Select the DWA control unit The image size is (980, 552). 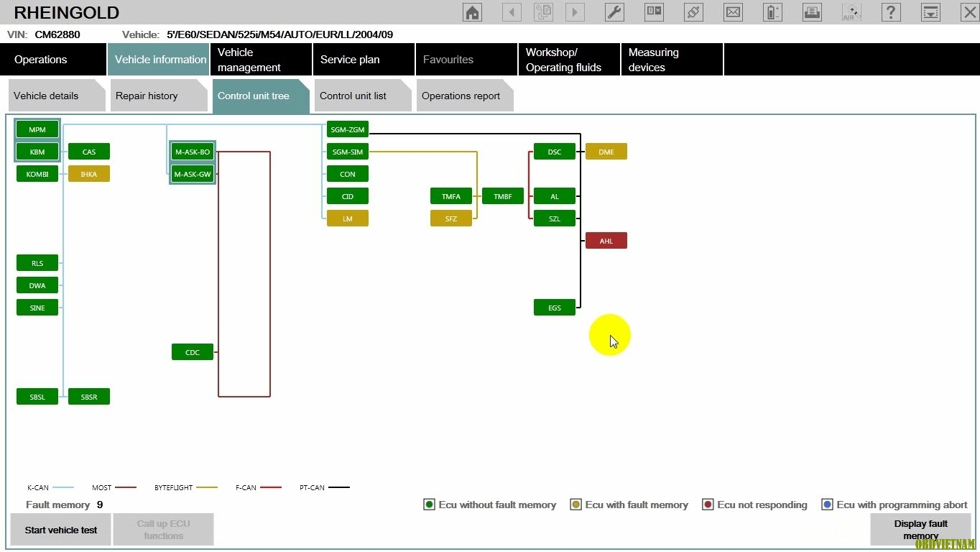click(37, 286)
